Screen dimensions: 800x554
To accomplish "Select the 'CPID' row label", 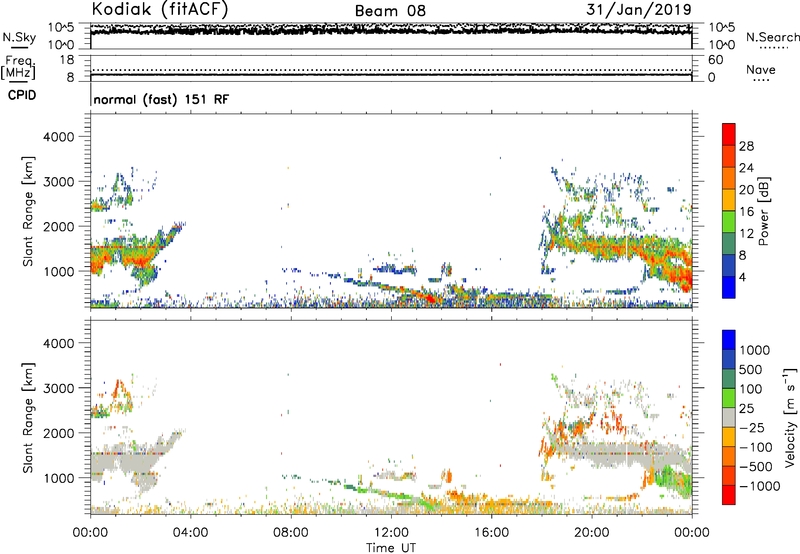I will point(22,95).
